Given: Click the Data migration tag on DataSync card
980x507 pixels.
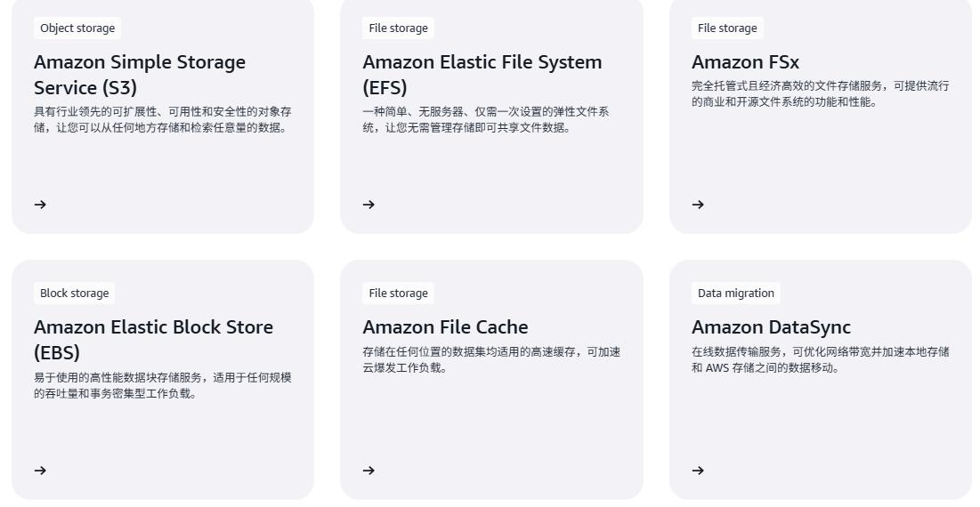Looking at the screenshot, I should (736, 294).
